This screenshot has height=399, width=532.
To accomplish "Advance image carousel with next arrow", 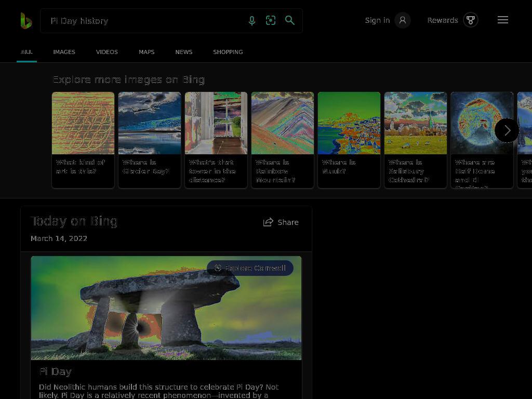I will 507,130.
